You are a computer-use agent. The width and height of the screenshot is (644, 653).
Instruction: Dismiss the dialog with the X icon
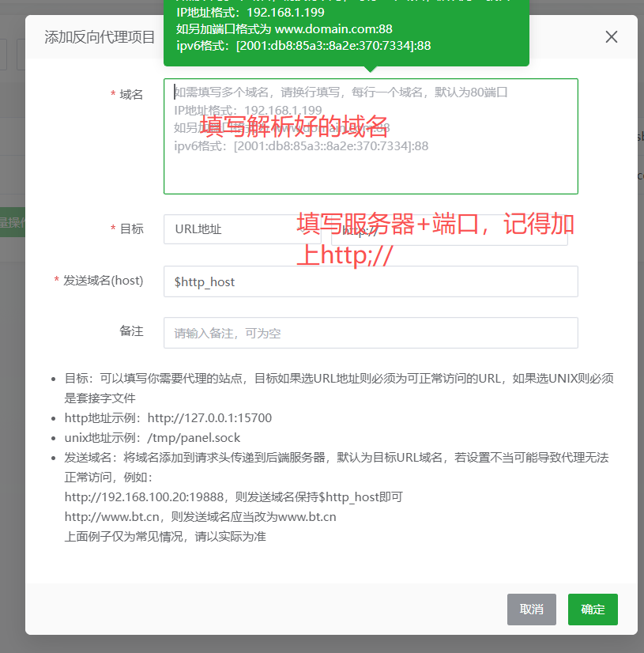pos(611,36)
